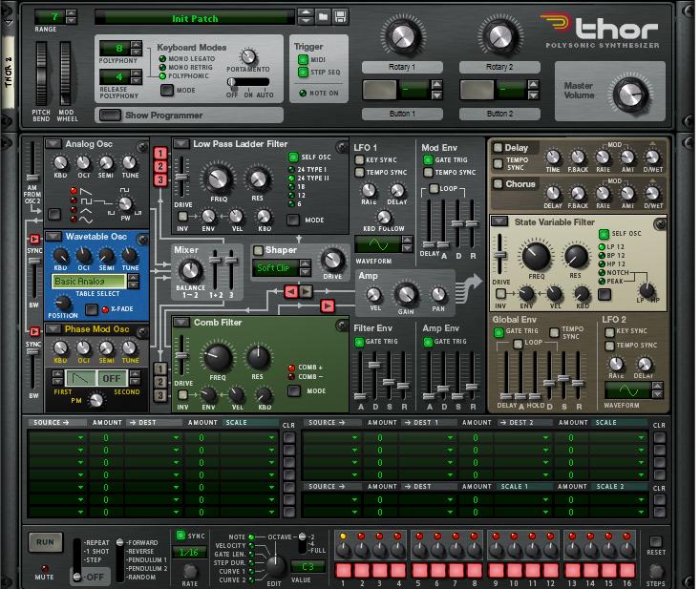700x589 pixels.
Task: Open Wavetable Osc type dropdown
Action: [53, 236]
